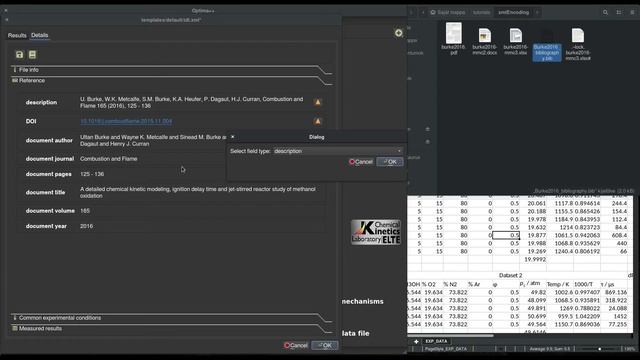640x360 pixels.
Task: Click the document year value 2016
Action: point(87,226)
